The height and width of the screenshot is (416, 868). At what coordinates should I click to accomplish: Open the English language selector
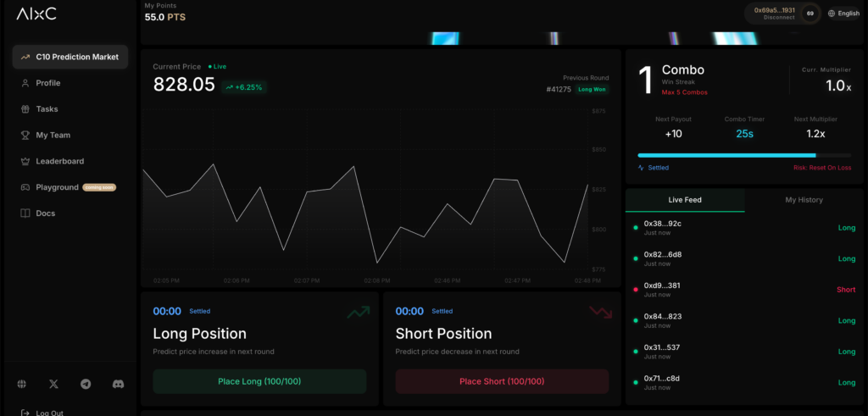843,14
